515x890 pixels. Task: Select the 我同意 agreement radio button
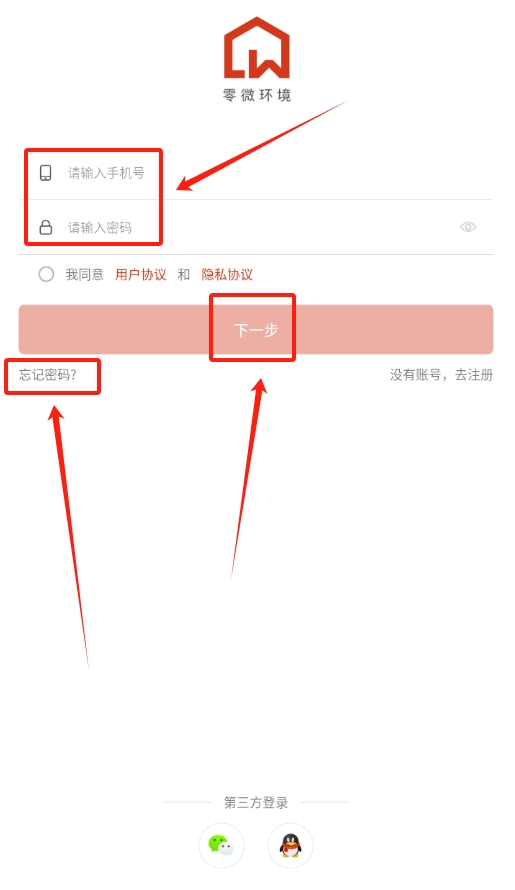[x=46, y=274]
